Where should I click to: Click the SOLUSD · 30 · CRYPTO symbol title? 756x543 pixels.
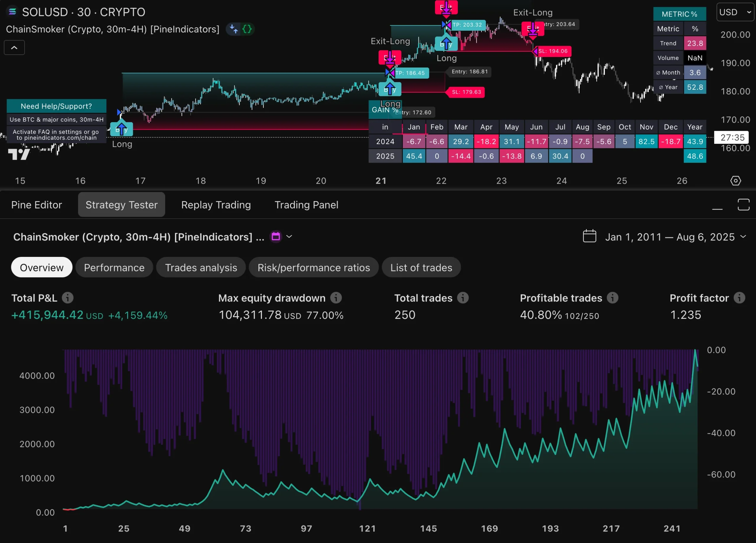tap(83, 12)
